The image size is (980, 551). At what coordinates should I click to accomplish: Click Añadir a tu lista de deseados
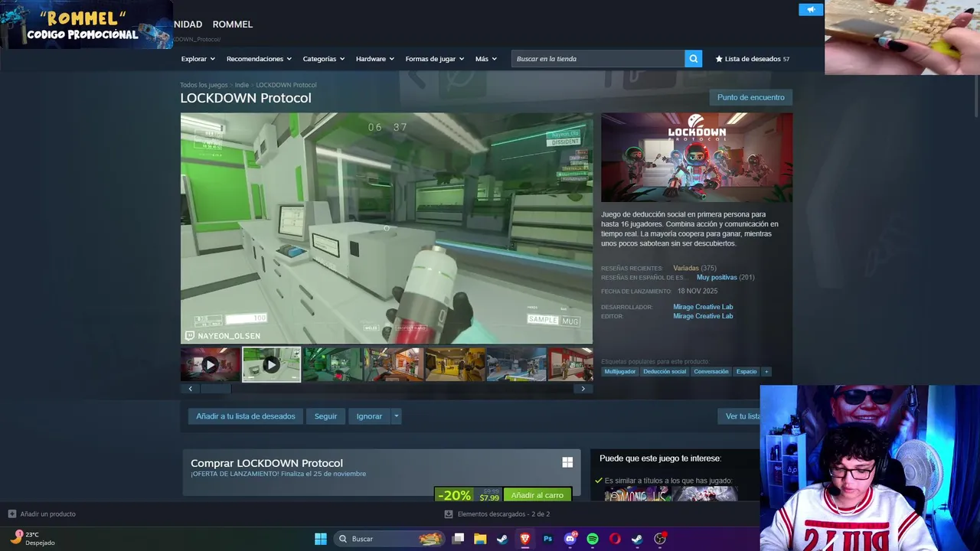pyautogui.click(x=246, y=416)
